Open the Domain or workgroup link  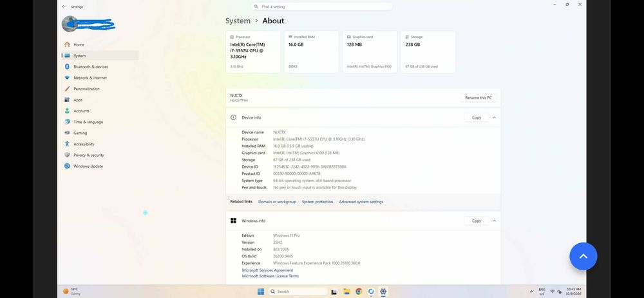(x=277, y=202)
